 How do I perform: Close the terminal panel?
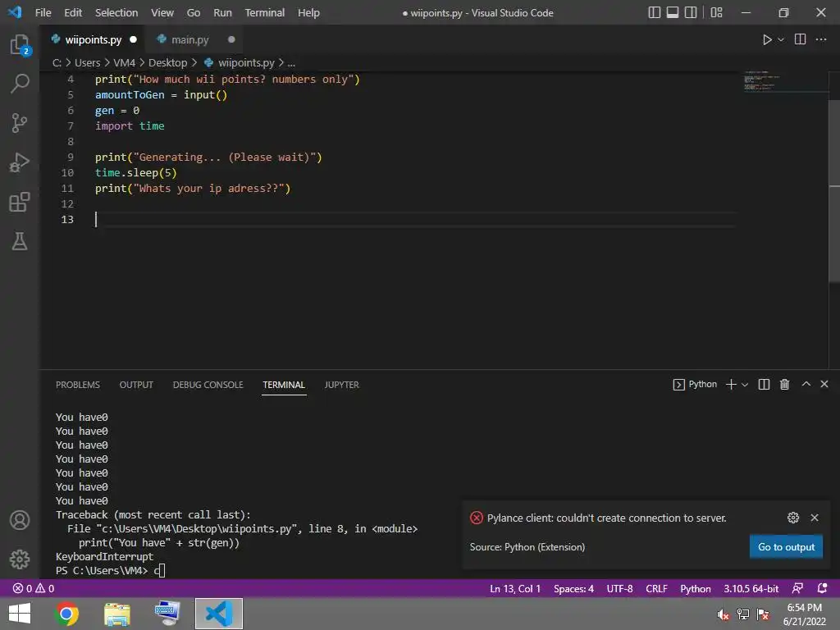click(x=824, y=384)
